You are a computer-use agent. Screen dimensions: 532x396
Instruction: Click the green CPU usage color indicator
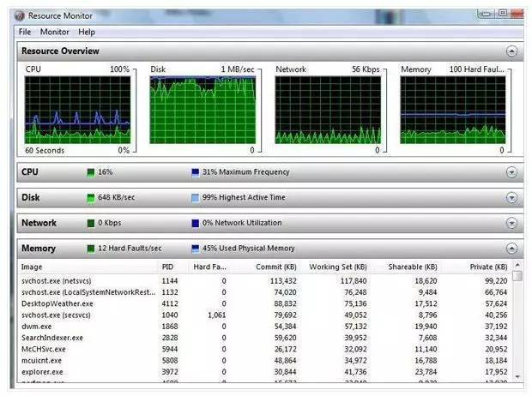(x=91, y=172)
